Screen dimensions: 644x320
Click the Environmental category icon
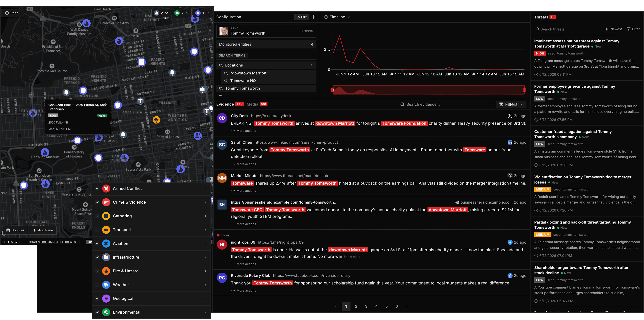106,312
